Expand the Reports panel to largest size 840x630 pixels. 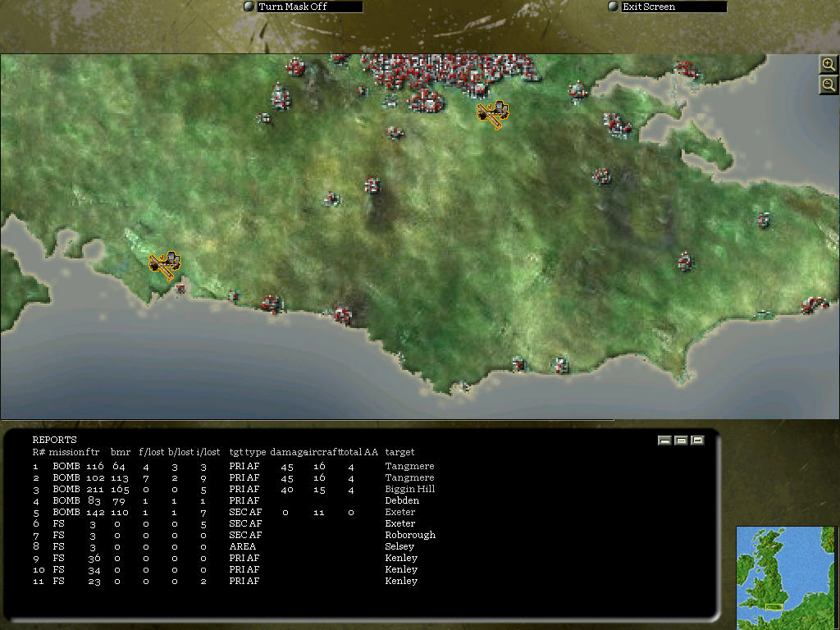click(x=697, y=441)
